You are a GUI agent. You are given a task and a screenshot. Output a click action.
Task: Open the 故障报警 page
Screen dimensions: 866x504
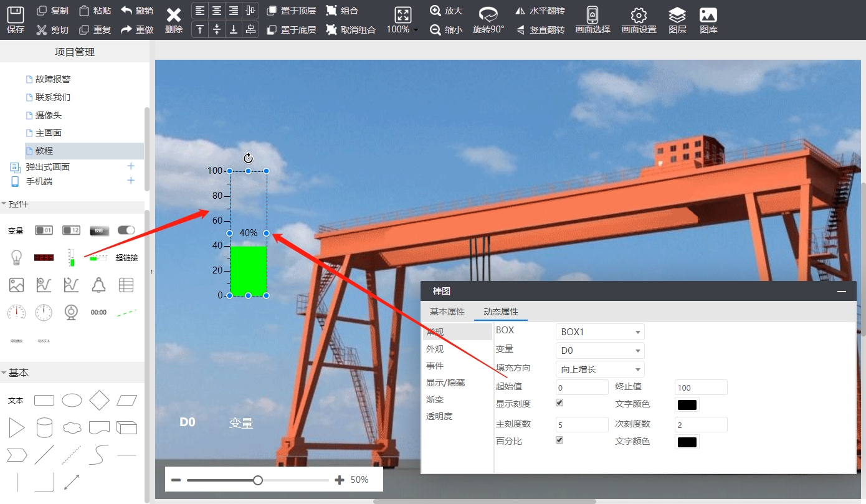coord(53,79)
